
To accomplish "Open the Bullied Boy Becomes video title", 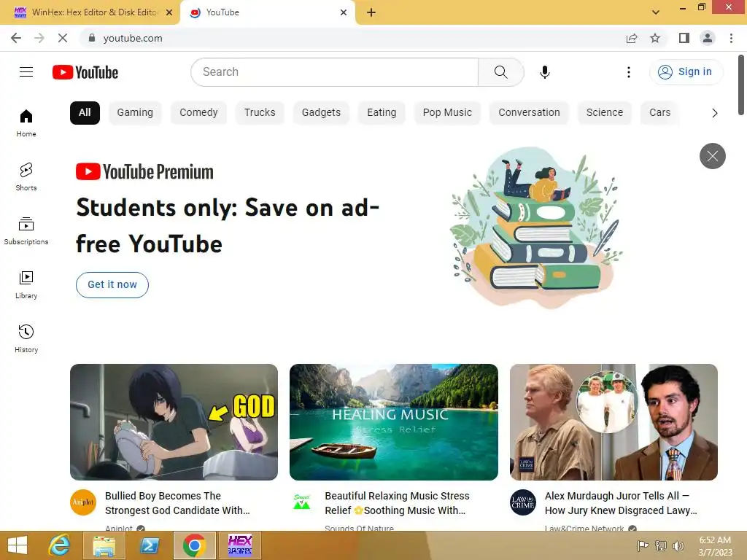I will pos(177,503).
